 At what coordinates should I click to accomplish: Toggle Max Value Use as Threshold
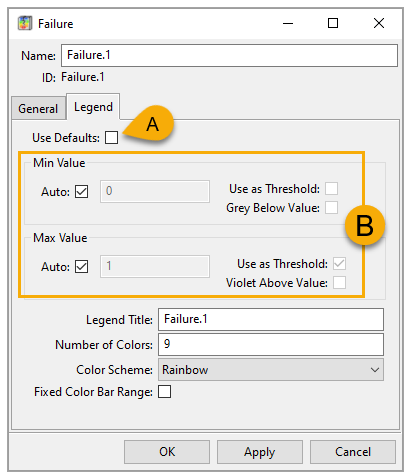(339, 264)
